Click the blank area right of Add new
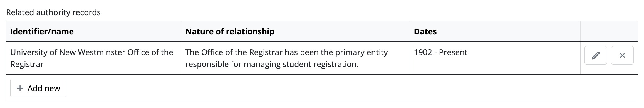644x108 pixels. (x=352, y=88)
